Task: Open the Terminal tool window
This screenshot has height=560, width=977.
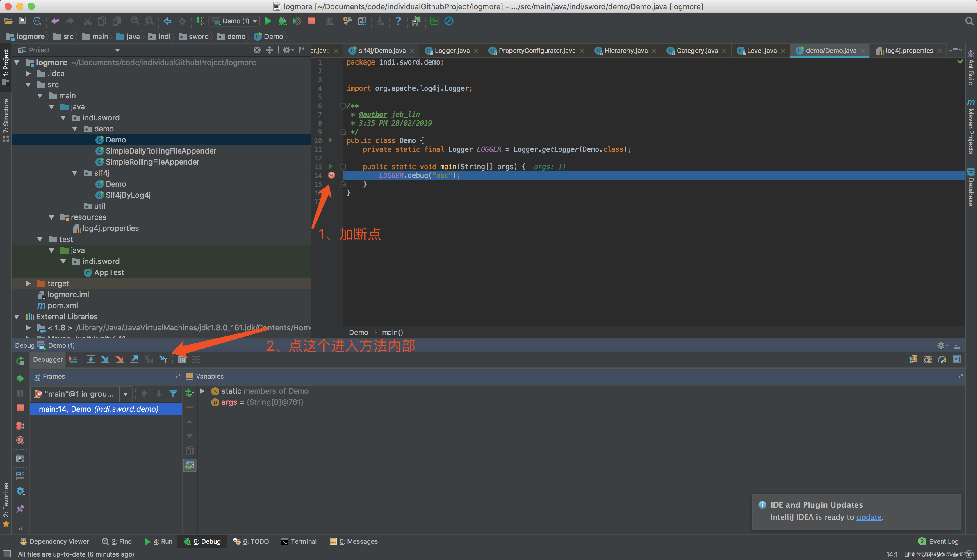Action: pyautogui.click(x=299, y=542)
